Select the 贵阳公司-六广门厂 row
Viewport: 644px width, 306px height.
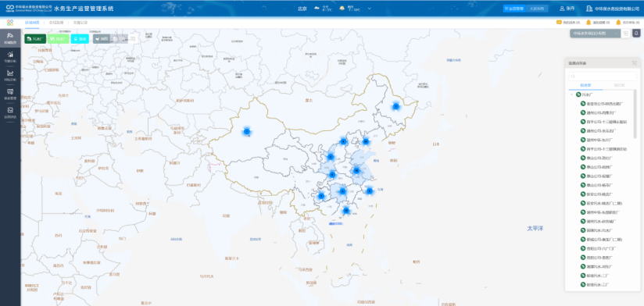pyautogui.click(x=599, y=248)
